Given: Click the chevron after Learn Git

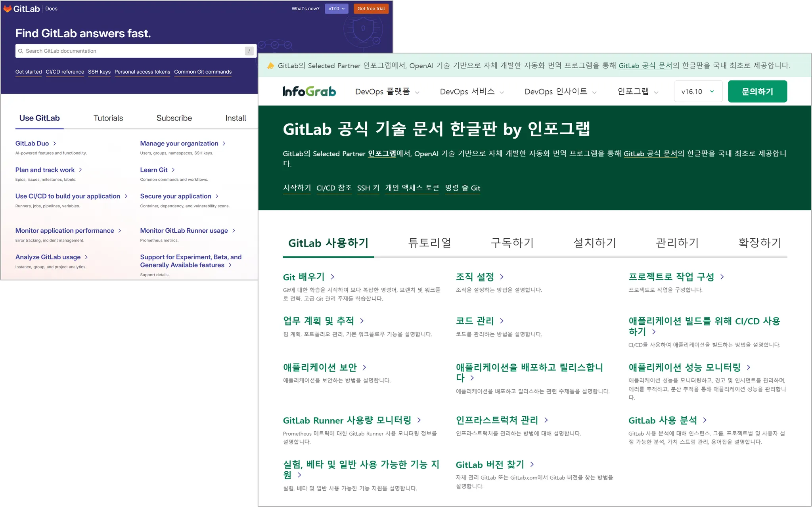Looking at the screenshot, I should (x=173, y=170).
